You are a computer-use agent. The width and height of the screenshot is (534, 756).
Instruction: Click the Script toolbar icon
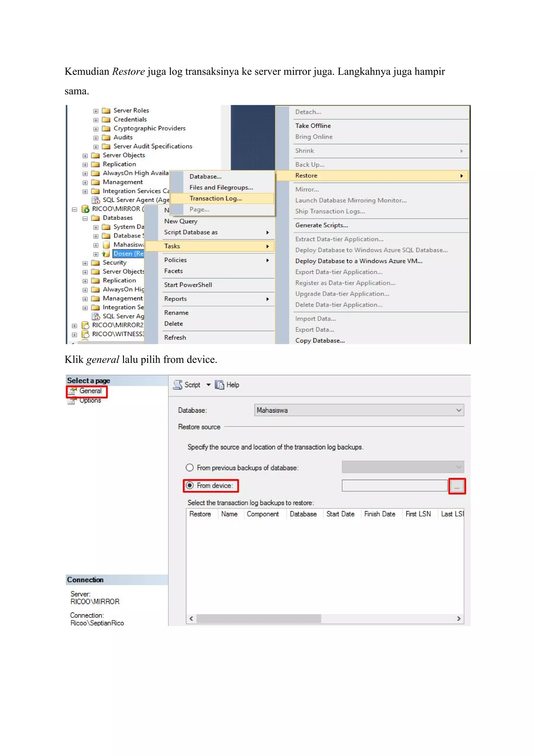[x=178, y=385]
